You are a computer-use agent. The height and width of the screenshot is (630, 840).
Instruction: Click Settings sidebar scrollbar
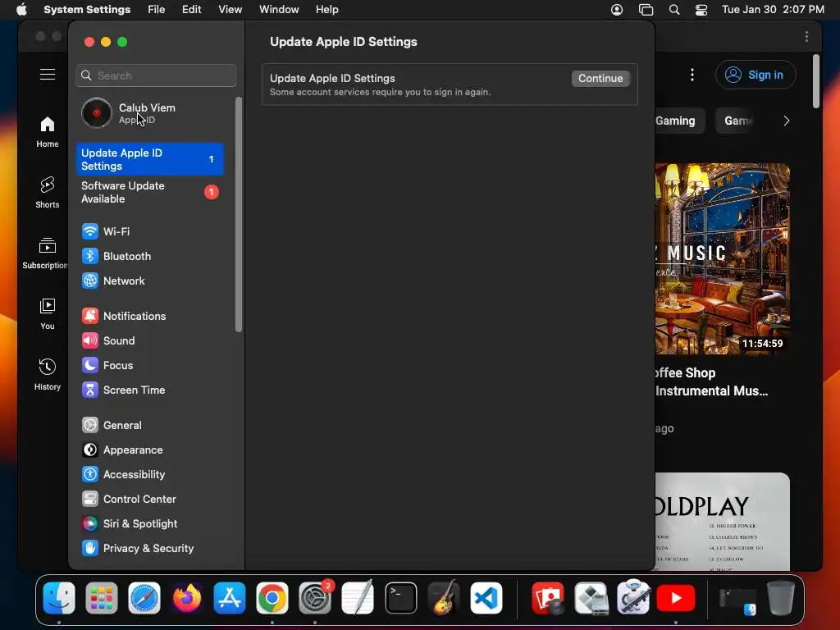coord(239,214)
